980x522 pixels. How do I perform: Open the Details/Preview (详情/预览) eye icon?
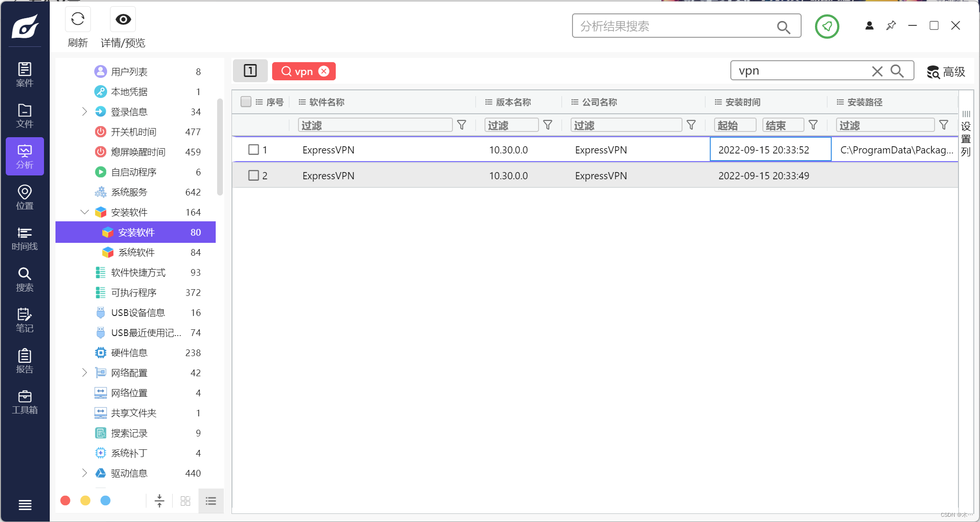[123, 20]
